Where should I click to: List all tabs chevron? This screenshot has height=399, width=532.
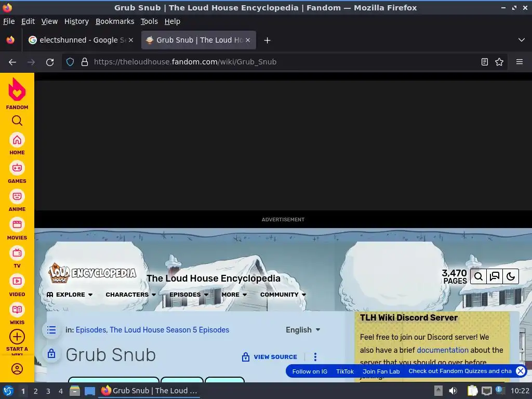coord(521,40)
